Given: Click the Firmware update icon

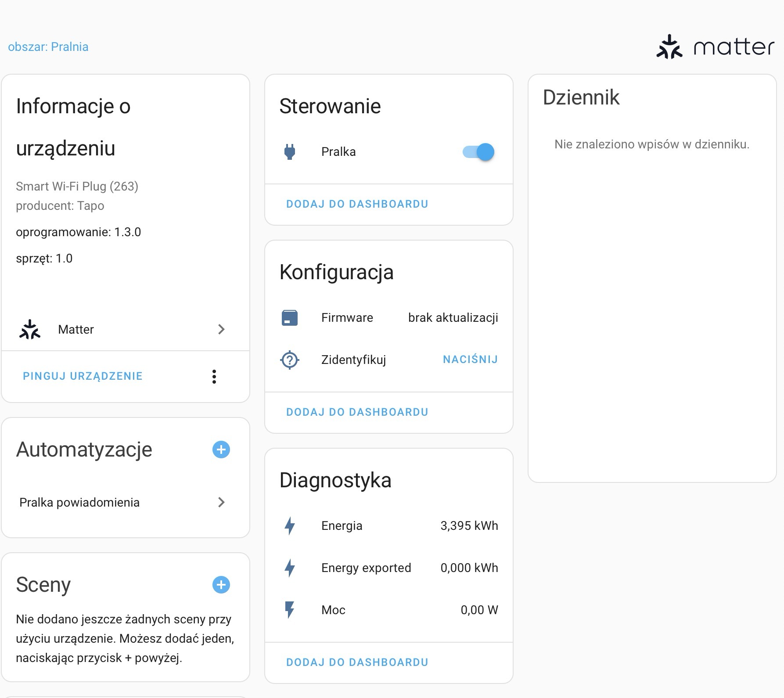Looking at the screenshot, I should [x=290, y=318].
